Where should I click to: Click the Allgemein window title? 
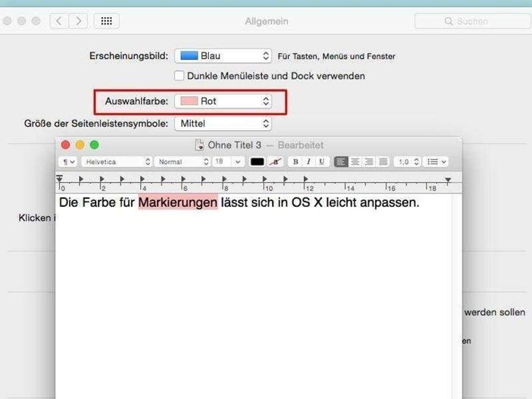267,21
